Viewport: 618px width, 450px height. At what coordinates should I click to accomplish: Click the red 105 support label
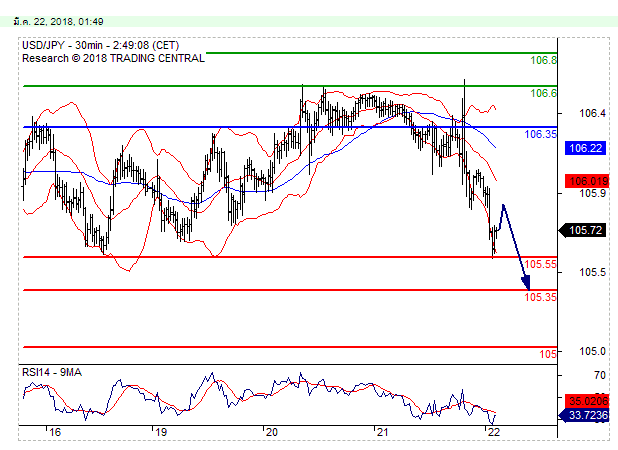548,354
